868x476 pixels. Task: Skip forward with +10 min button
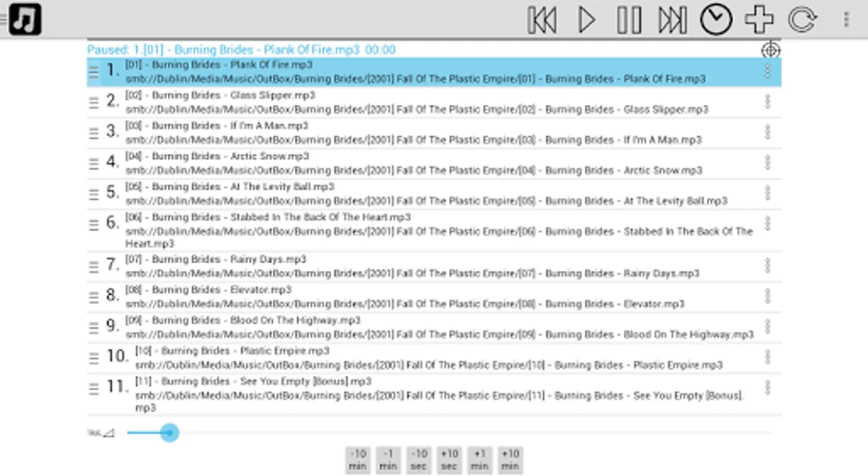pyautogui.click(x=510, y=460)
